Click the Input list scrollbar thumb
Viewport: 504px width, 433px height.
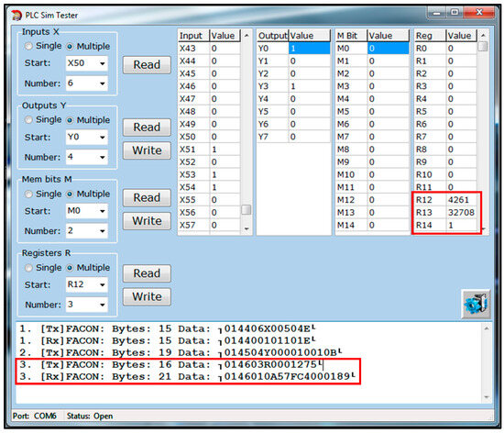coord(247,210)
